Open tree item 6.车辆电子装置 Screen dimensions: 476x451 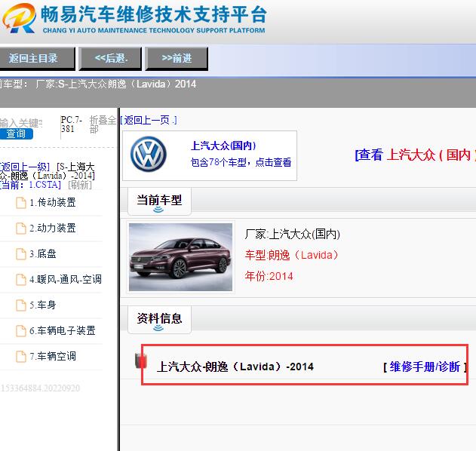pos(63,330)
